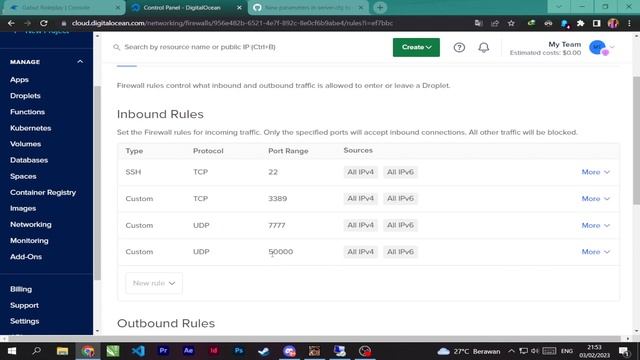Collapse the MANAGE sidebar section

(80, 62)
